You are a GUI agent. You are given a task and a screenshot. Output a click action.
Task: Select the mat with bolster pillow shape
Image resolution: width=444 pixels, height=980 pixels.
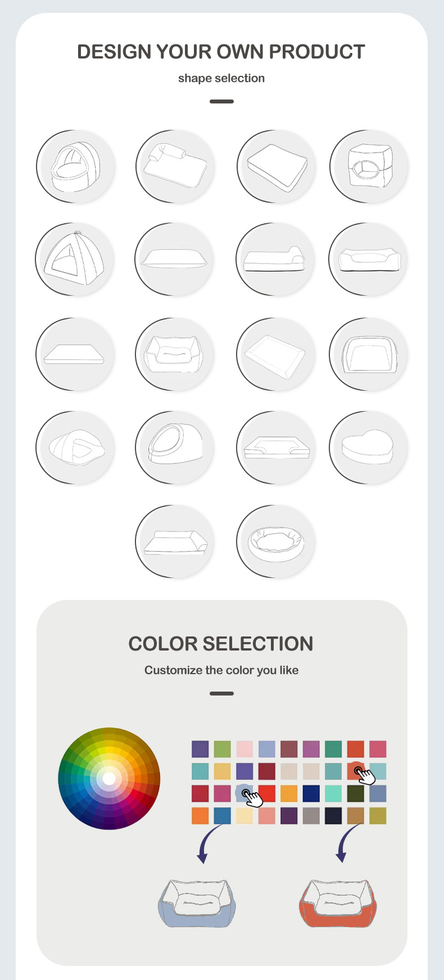175,166
